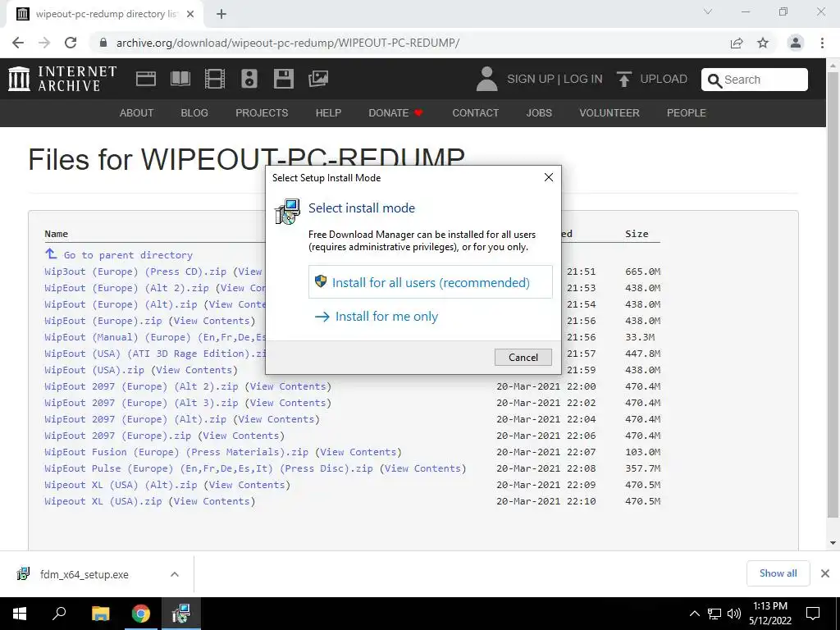Switch to Chrome in the taskbar
The width and height of the screenshot is (840, 630).
pyautogui.click(x=141, y=614)
